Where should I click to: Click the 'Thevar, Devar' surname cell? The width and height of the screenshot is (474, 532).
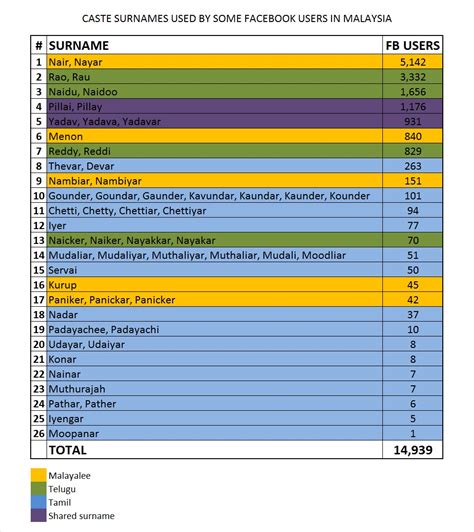tap(214, 166)
